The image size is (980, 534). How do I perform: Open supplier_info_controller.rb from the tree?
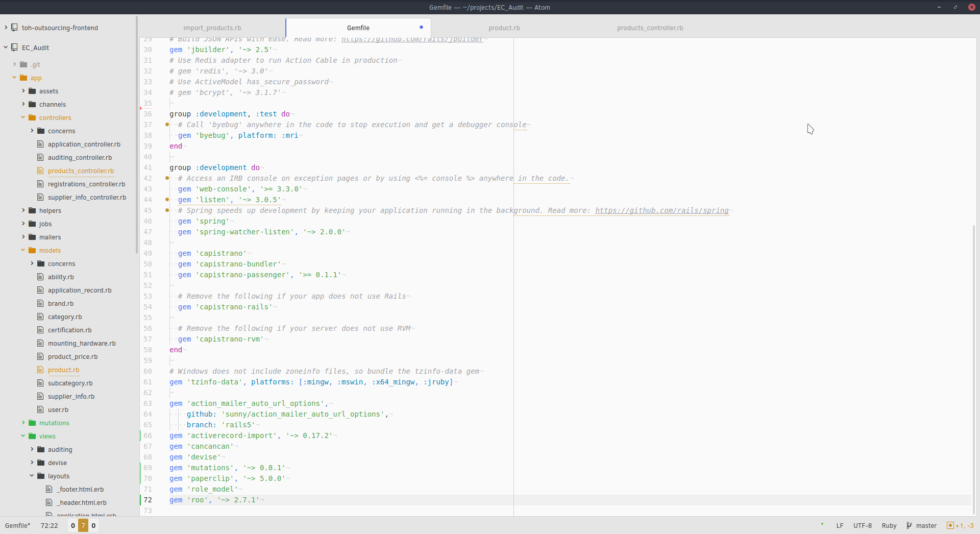pos(87,197)
